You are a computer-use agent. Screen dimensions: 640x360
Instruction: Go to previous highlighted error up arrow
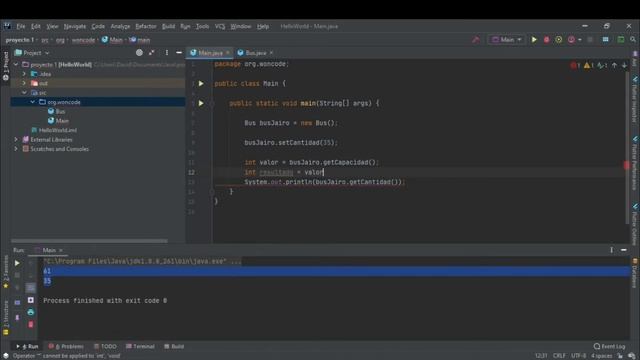(x=614, y=65)
